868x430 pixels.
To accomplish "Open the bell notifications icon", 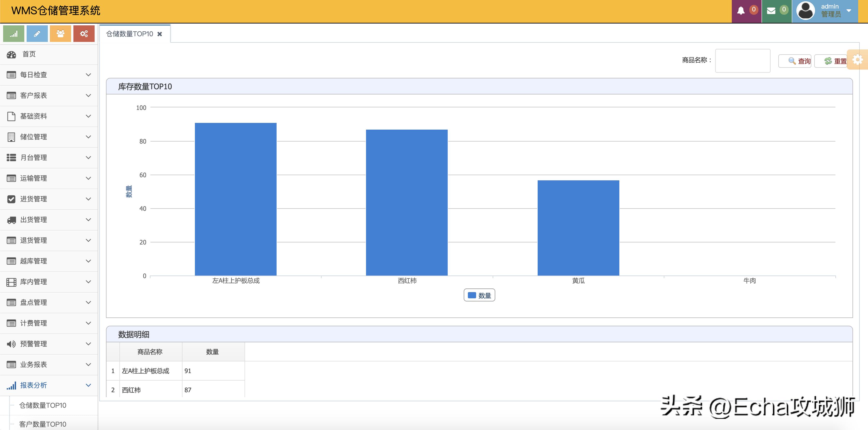I will [741, 11].
